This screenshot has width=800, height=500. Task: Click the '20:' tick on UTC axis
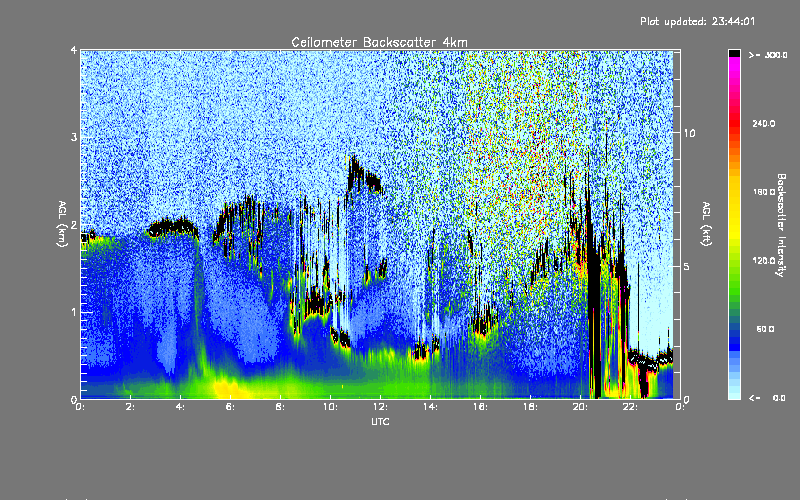point(580,407)
